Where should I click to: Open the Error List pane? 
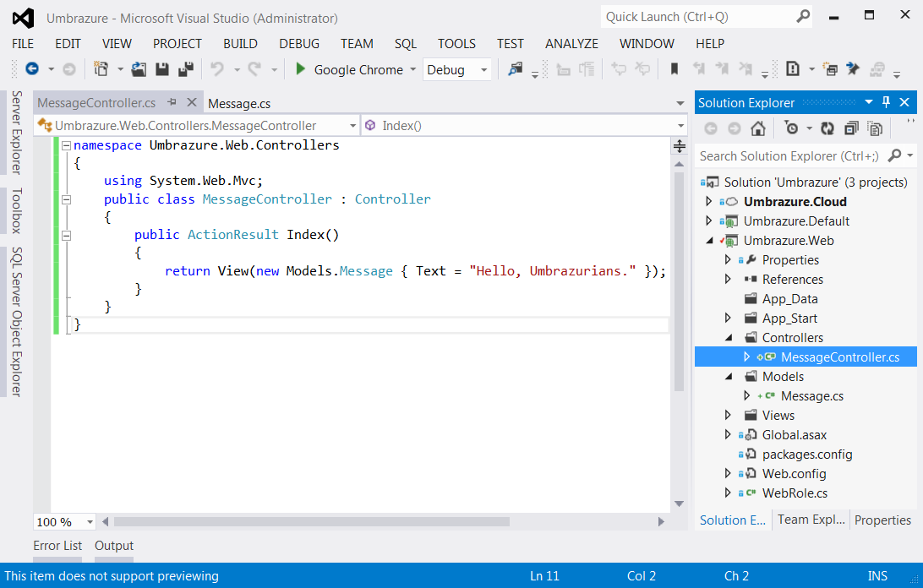57,546
